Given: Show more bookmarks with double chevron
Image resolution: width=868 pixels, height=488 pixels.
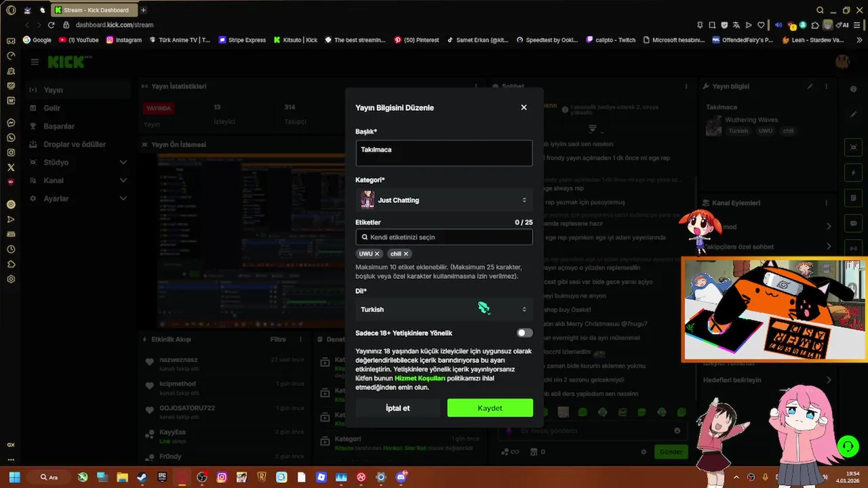Looking at the screenshot, I should [x=860, y=40].
